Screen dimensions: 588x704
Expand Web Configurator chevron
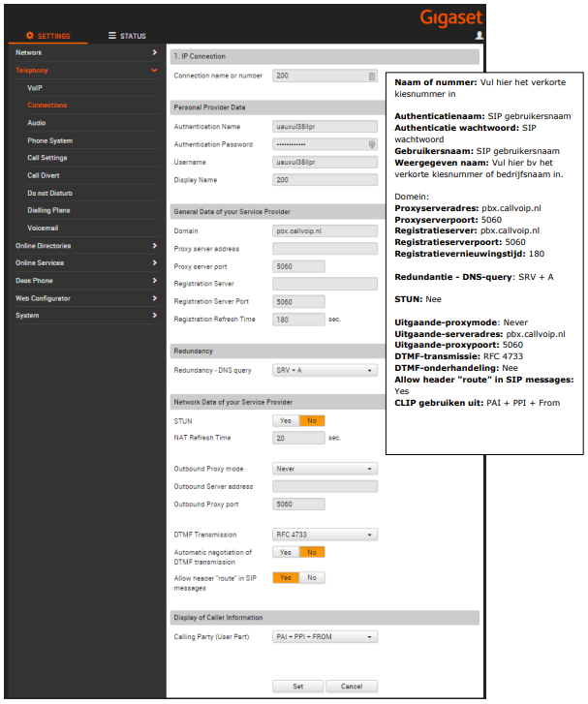155,298
